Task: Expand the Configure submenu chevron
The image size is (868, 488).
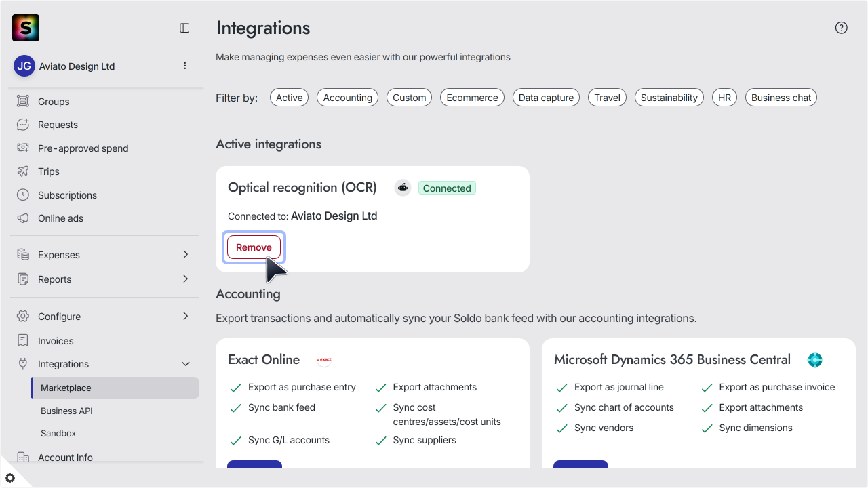Action: (x=186, y=316)
